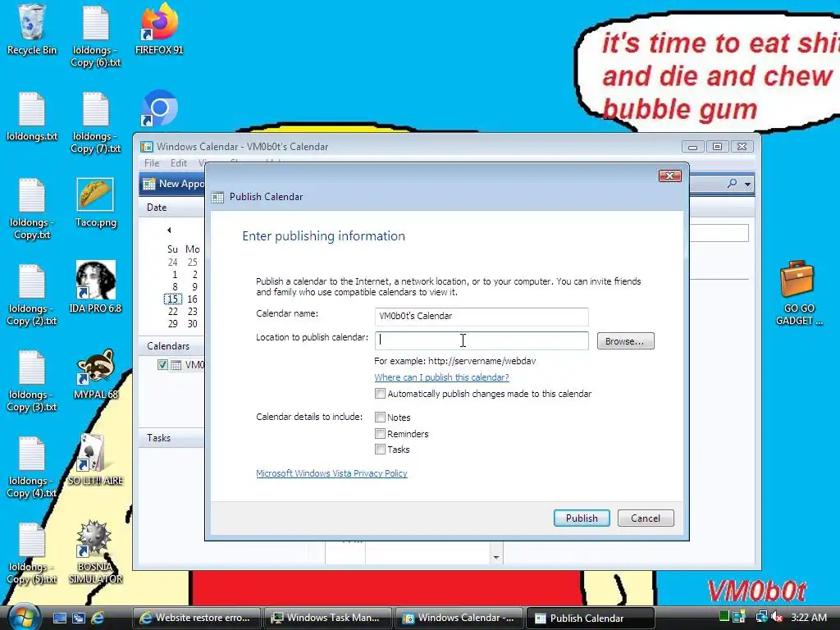Launch IDA PRO 6.8 shortcut
The width and height of the screenshot is (840, 630).
pyautogui.click(x=96, y=287)
